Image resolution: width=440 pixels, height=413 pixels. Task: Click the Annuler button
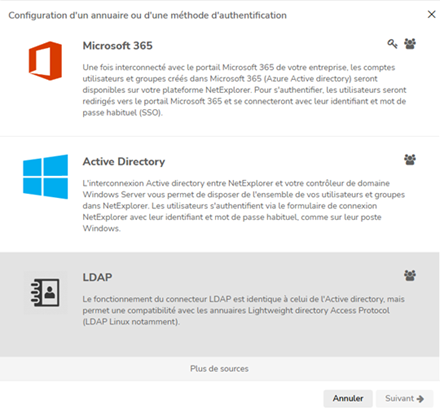click(348, 398)
